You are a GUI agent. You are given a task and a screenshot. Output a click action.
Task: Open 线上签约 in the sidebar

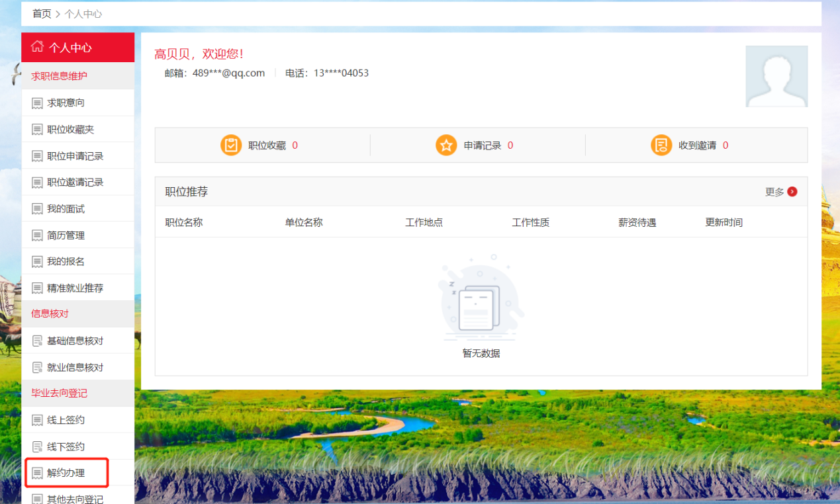tap(66, 420)
